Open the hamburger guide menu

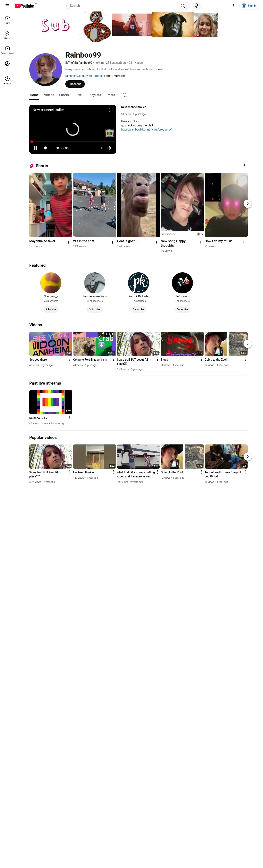pos(7,6)
